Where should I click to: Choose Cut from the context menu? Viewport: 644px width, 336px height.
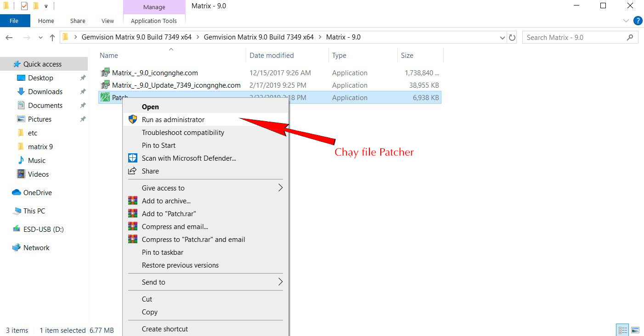click(x=205, y=299)
